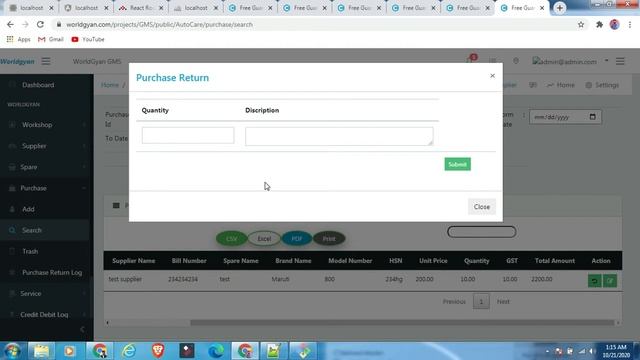Launch Brave browser from the taskbar
This screenshot has width=640, height=360.
pos(158,351)
